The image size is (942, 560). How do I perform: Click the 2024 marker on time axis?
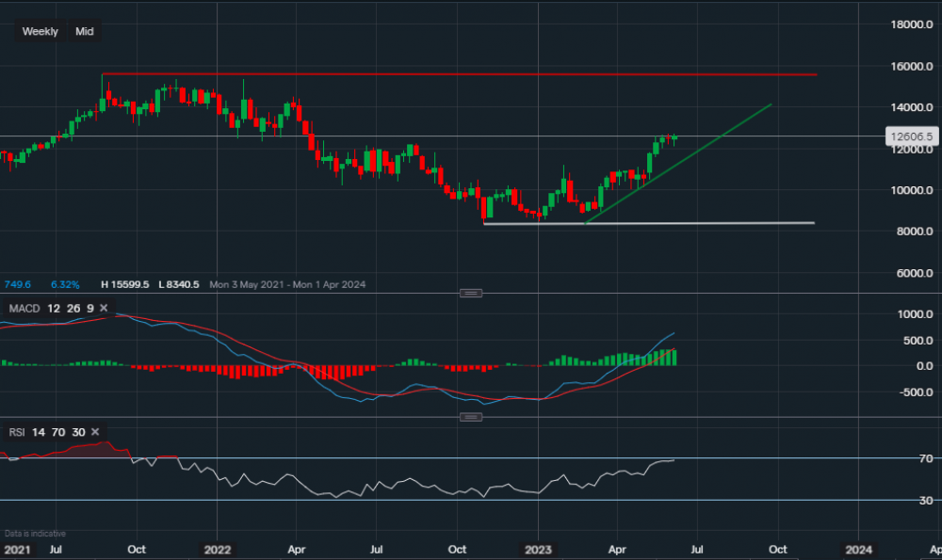pyautogui.click(x=858, y=548)
